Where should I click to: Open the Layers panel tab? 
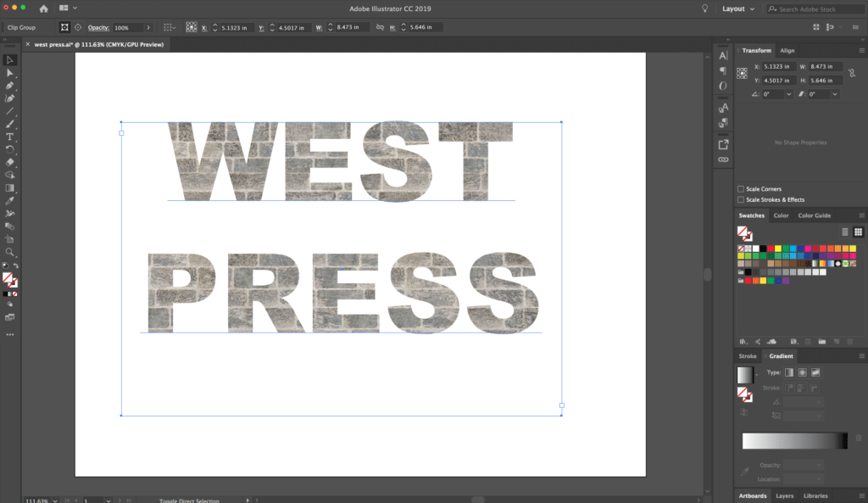(784, 495)
